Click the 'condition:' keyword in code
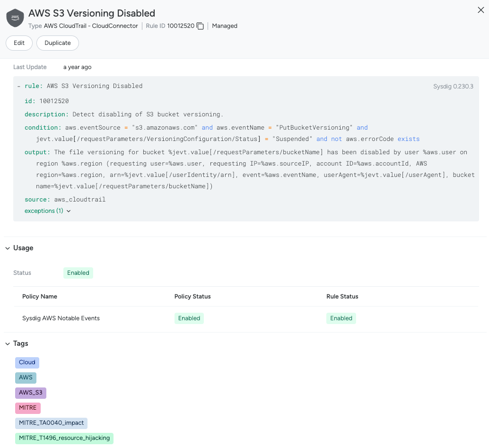 (43, 128)
